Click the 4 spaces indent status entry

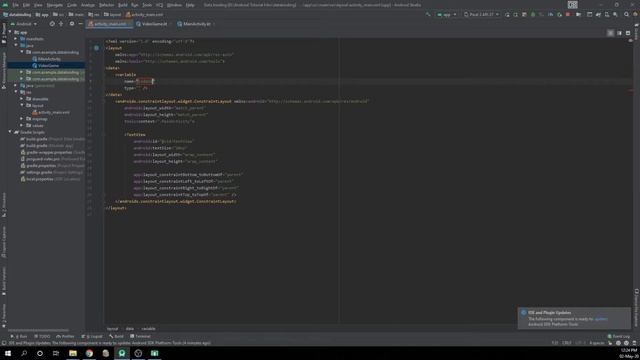point(596,343)
